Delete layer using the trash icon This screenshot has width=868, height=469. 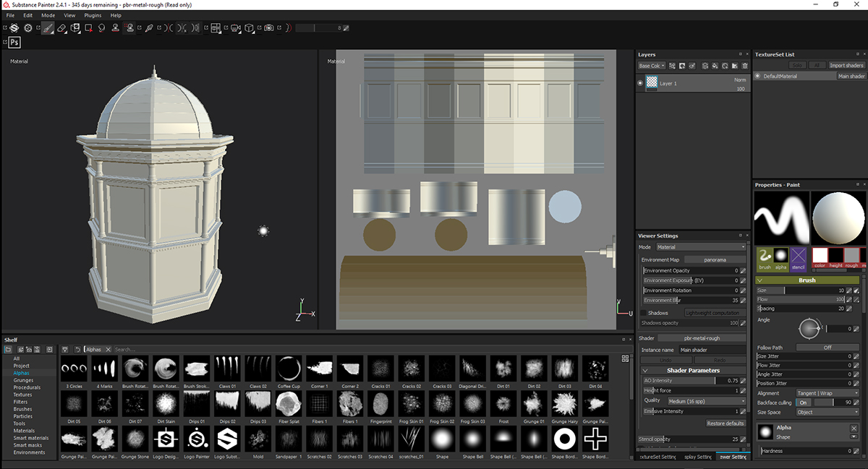tap(744, 66)
